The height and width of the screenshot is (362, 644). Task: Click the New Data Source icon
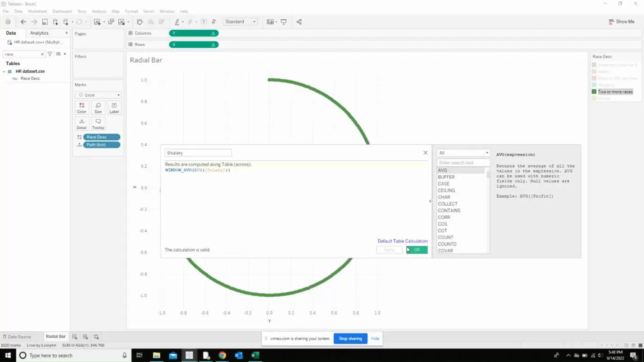[55, 22]
